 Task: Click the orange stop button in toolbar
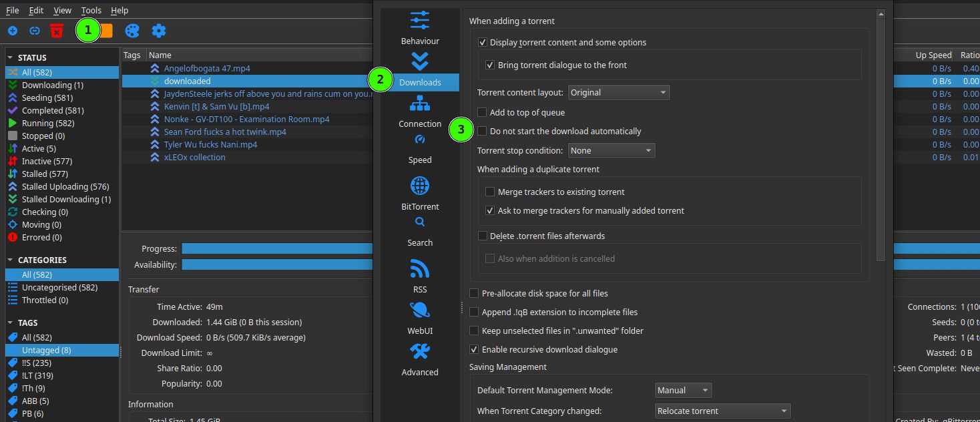click(106, 31)
